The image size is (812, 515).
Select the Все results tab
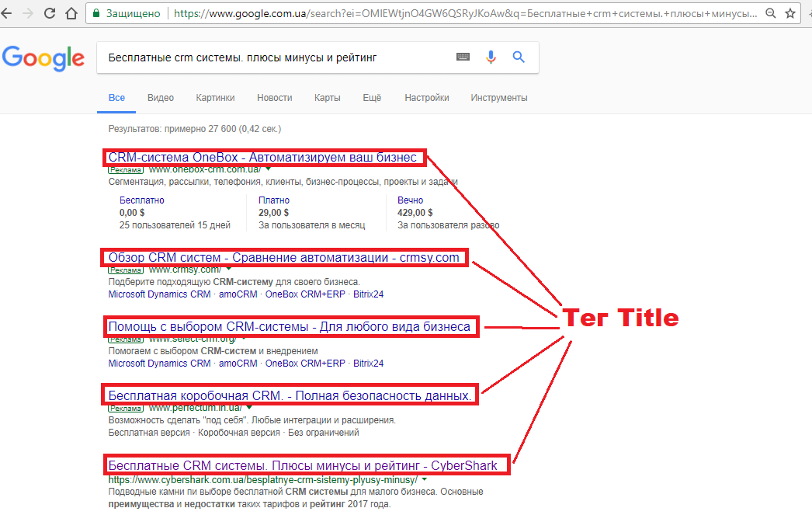pos(116,97)
